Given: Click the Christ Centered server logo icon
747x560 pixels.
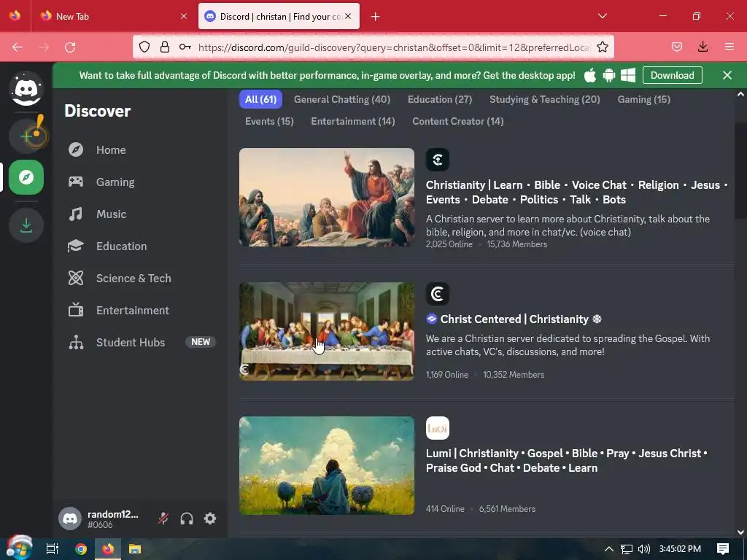Looking at the screenshot, I should [438, 294].
